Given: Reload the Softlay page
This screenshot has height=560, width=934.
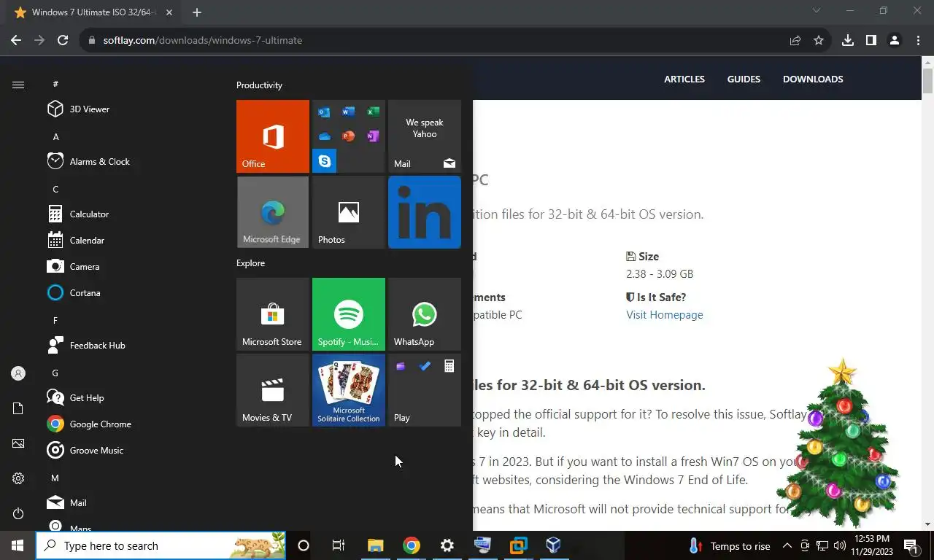Looking at the screenshot, I should pyautogui.click(x=63, y=40).
